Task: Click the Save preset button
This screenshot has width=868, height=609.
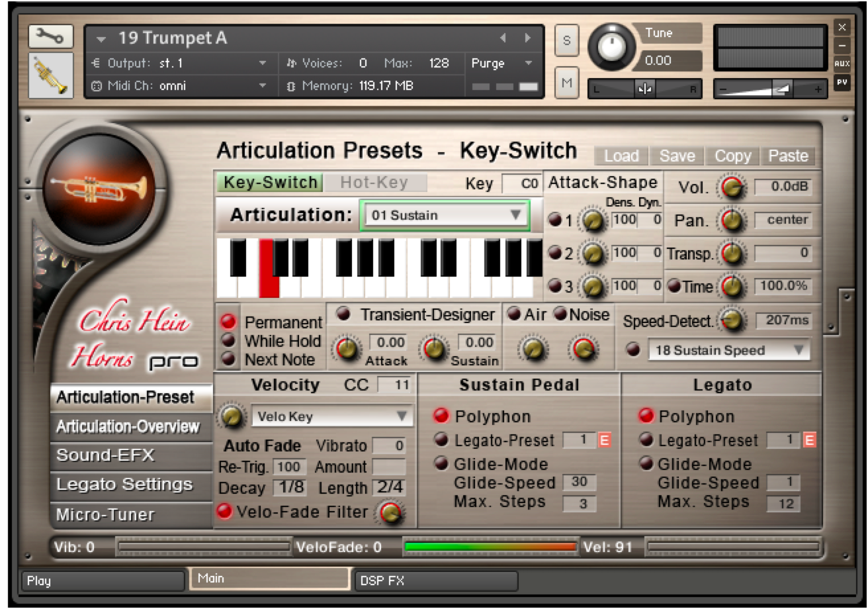Action: pyautogui.click(x=676, y=156)
